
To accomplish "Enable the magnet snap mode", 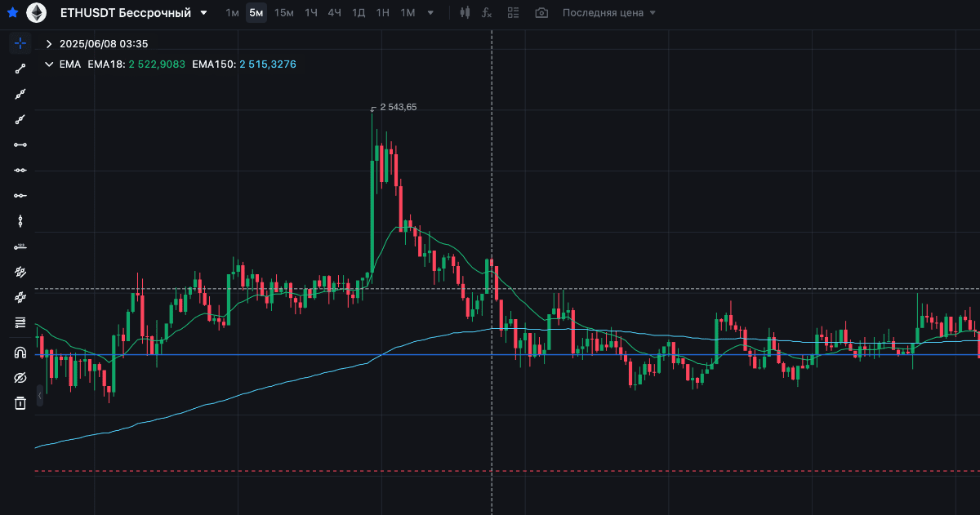I will (20, 353).
